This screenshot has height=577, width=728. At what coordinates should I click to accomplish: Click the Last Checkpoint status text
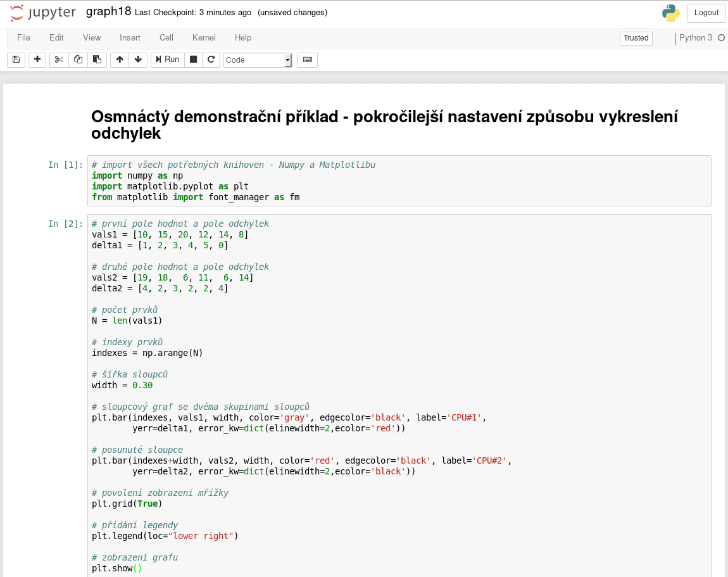coord(193,13)
